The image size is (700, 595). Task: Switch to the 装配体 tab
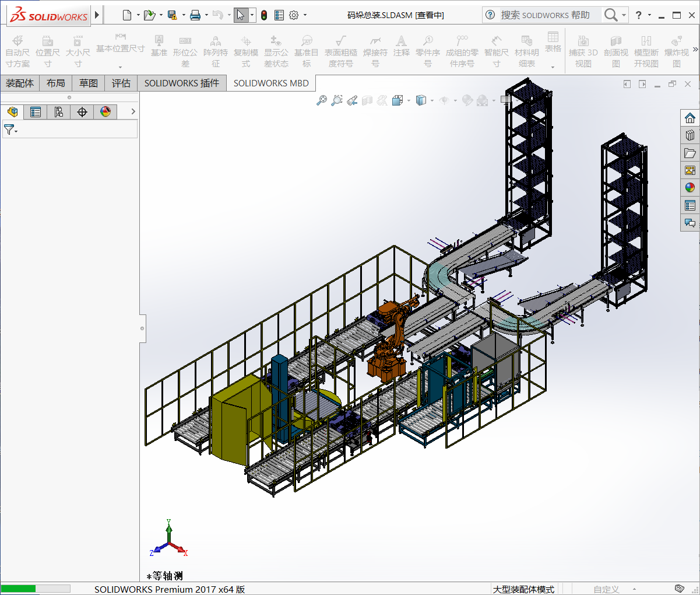[x=20, y=83]
